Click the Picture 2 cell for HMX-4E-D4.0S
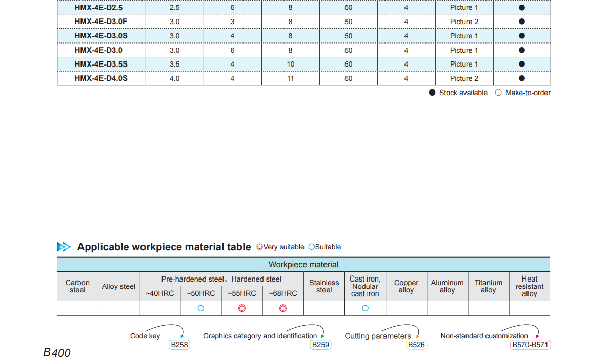The height and width of the screenshot is (364, 608). [x=464, y=78]
